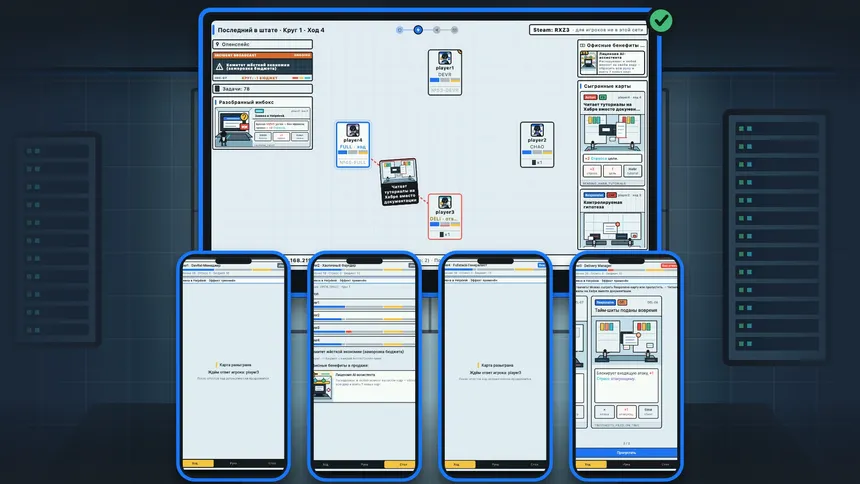This screenshot has width=860, height=484.
Task: Open Лицензия AI-ассистента card on Хаотичный вендор phone
Action: pyautogui.click(x=364, y=385)
